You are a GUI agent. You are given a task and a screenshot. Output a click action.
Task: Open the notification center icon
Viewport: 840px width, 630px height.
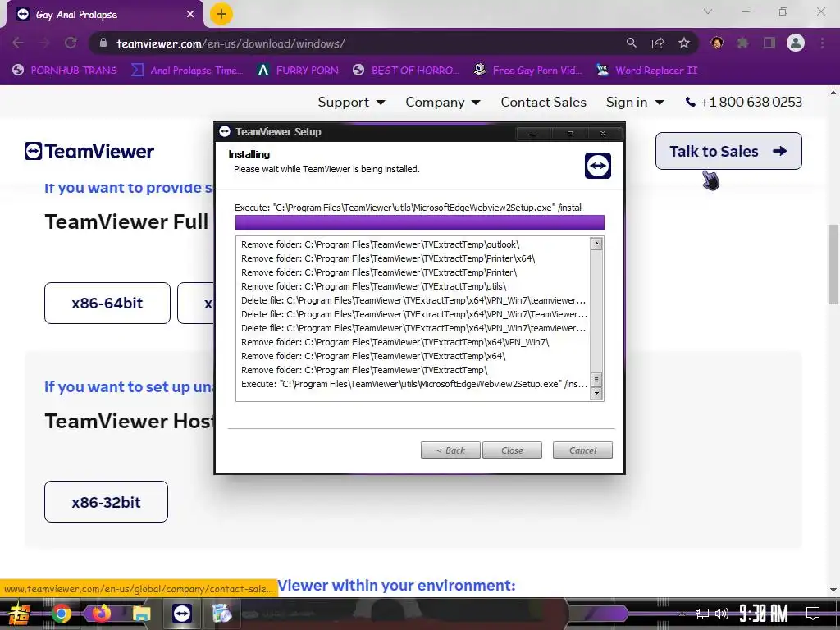pos(813,614)
